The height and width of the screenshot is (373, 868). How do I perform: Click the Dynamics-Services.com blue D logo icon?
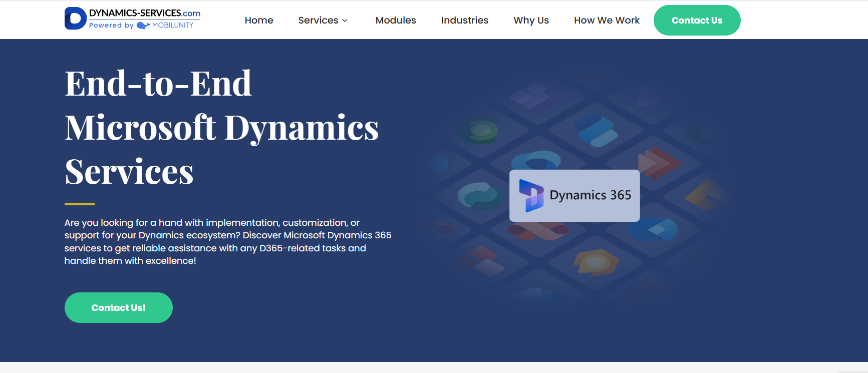(x=75, y=19)
